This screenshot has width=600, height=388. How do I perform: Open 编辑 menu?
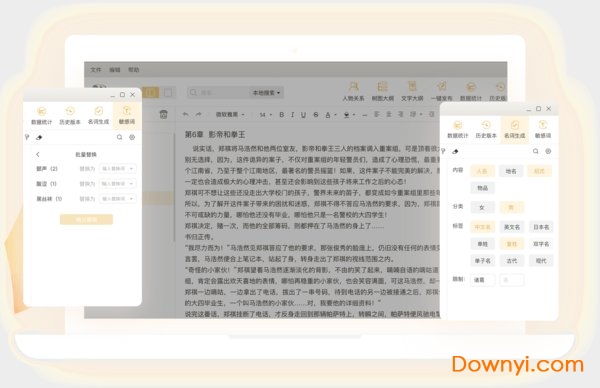(x=115, y=69)
